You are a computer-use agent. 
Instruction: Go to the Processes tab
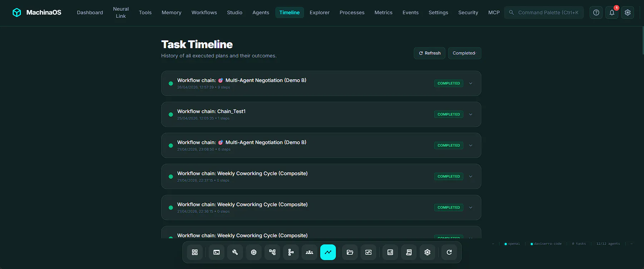pyautogui.click(x=352, y=12)
